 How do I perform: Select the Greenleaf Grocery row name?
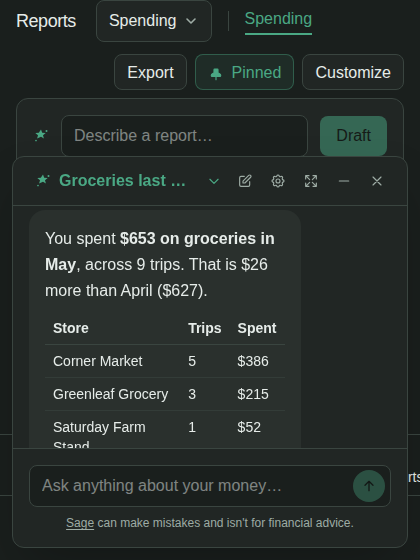coord(110,394)
